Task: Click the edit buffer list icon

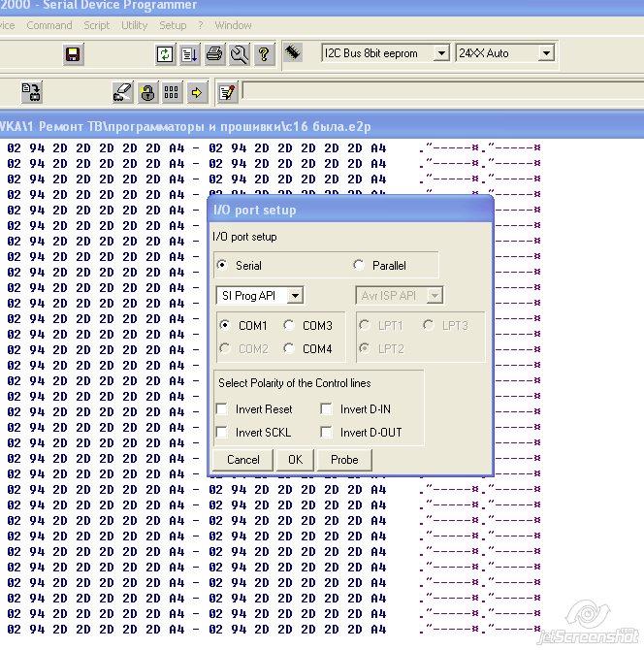Action: click(x=190, y=54)
